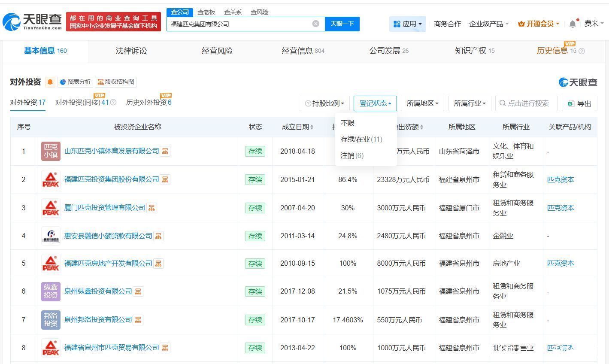Click the 点击进行搜索 table search field
Image resolution: width=609 pixels, height=364 pixels.
[527, 103]
